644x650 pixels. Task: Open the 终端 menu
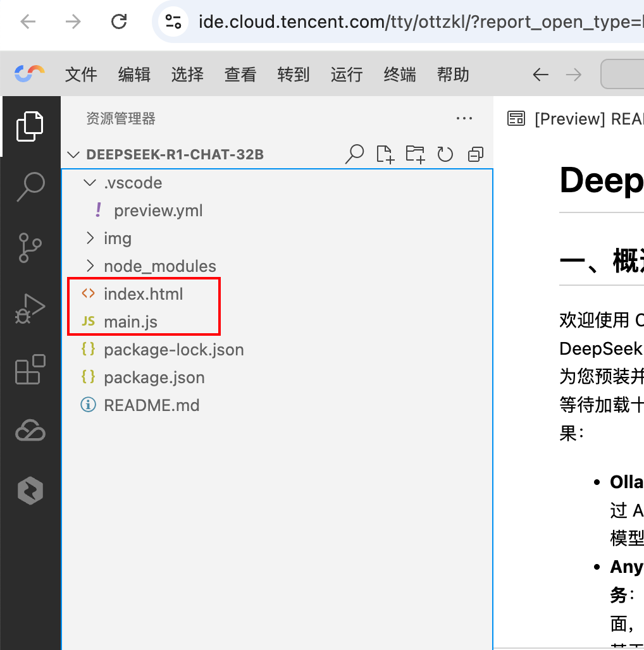pyautogui.click(x=400, y=75)
